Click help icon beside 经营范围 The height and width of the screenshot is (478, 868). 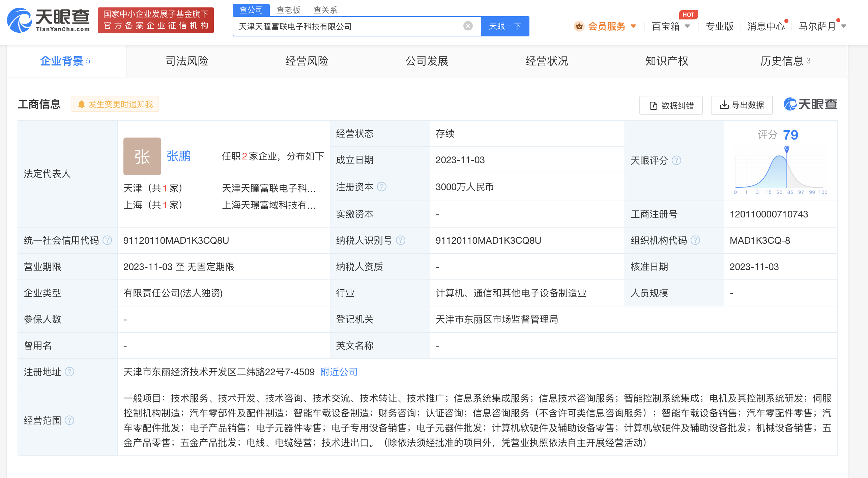click(x=69, y=420)
